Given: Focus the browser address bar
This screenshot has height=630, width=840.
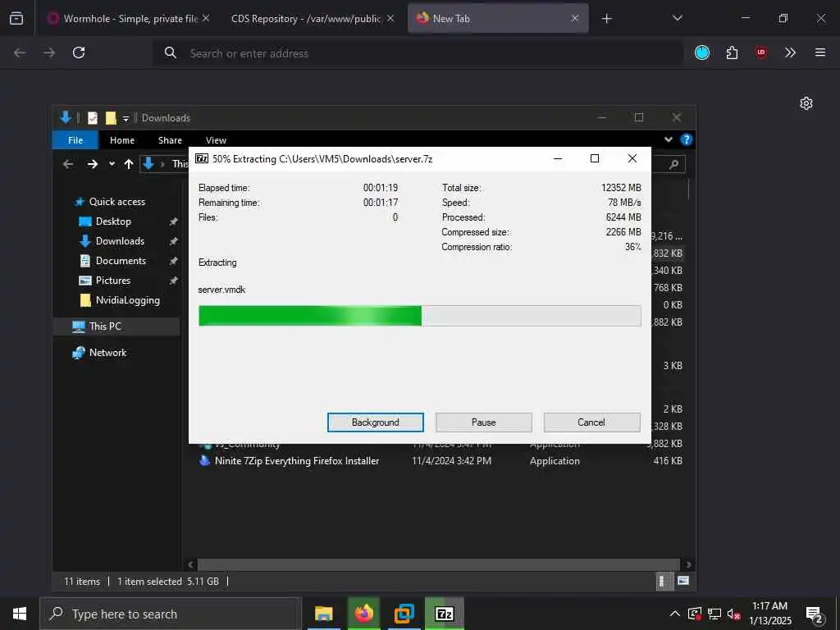Looking at the screenshot, I should coord(418,53).
